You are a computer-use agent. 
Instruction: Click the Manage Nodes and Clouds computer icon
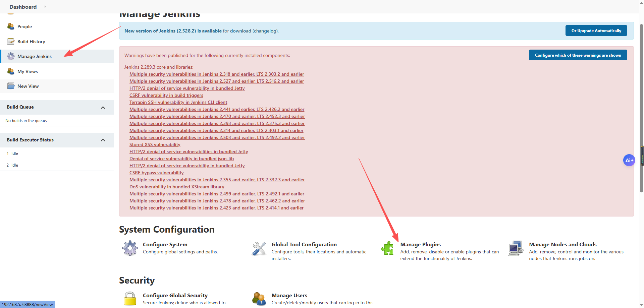pyautogui.click(x=516, y=248)
